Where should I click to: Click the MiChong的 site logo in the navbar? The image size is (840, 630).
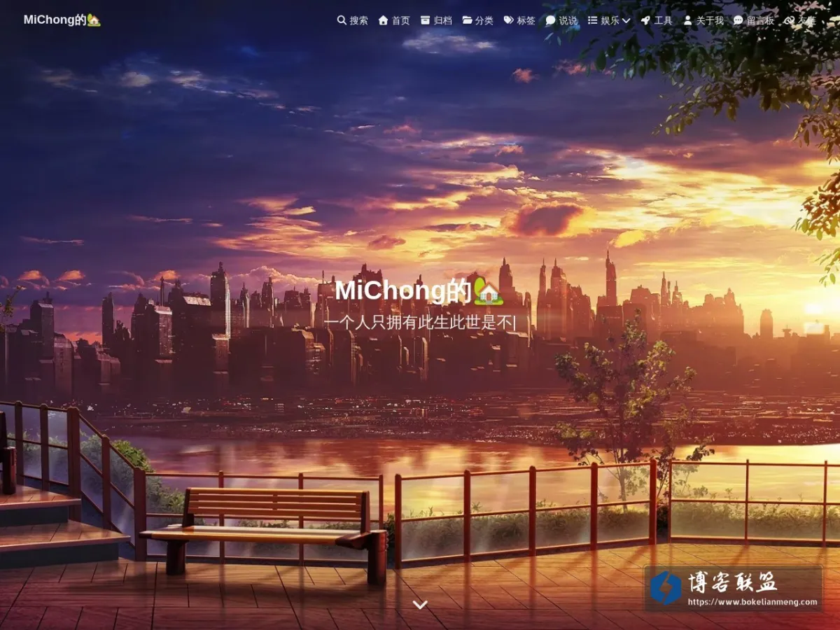pyautogui.click(x=62, y=20)
